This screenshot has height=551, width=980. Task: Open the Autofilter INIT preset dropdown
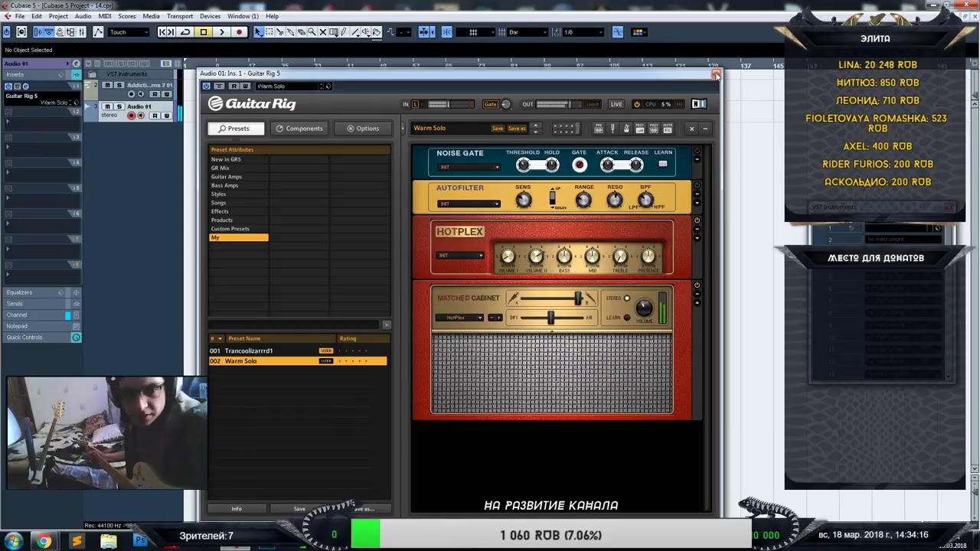[469, 204]
